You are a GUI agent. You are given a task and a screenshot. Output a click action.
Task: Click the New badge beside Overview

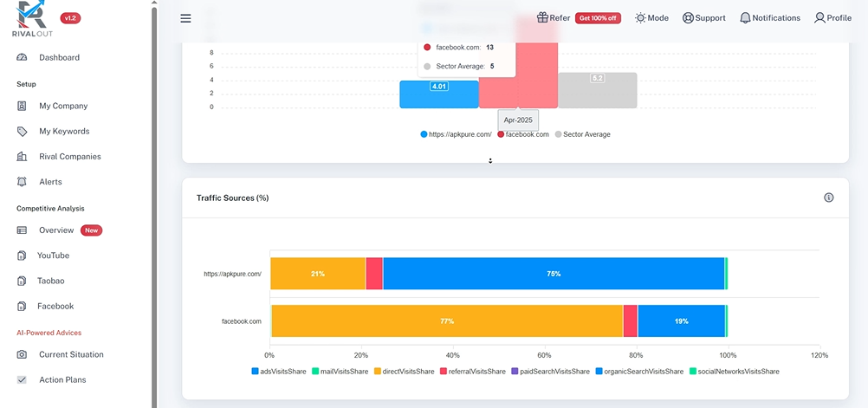(91, 230)
